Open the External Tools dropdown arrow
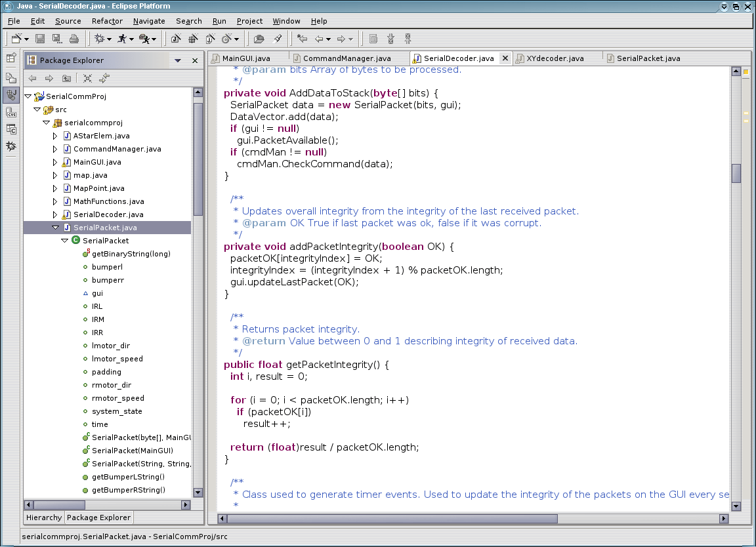The image size is (756, 547). click(x=154, y=39)
